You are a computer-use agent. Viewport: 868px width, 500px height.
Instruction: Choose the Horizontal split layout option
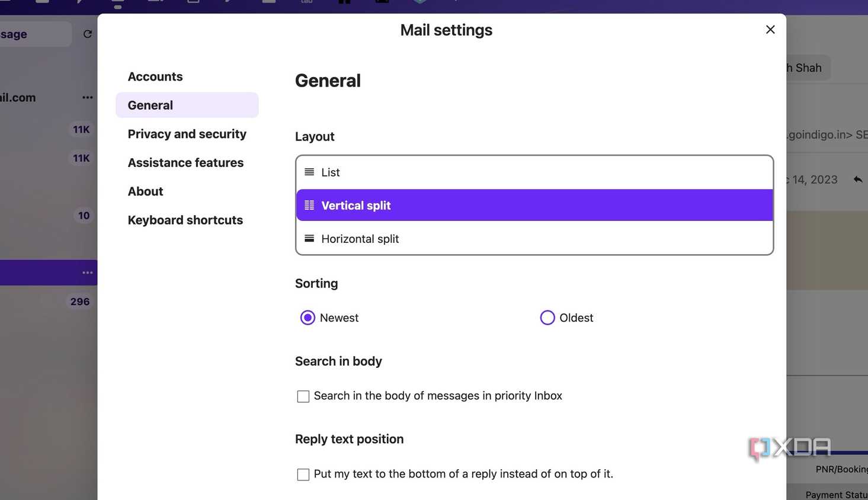point(534,239)
